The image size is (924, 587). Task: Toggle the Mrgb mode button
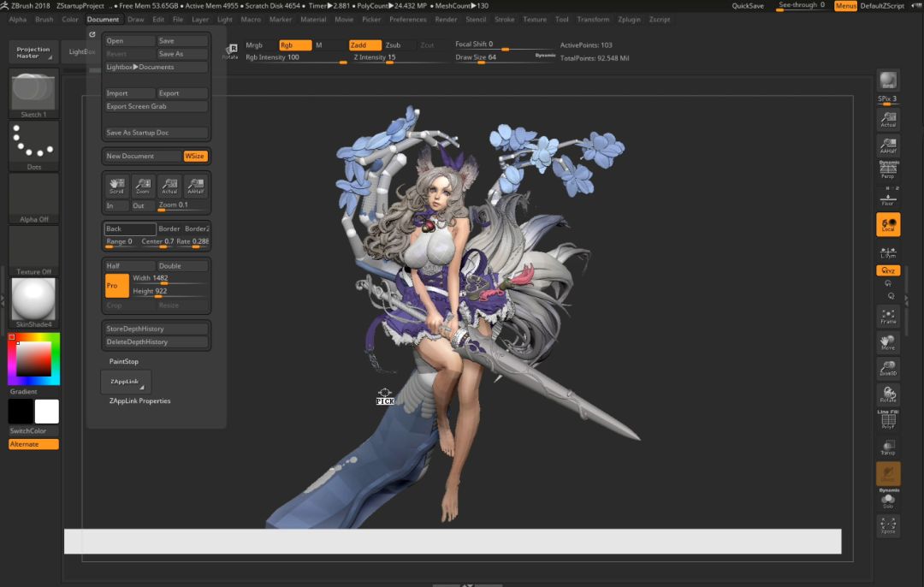coord(254,44)
